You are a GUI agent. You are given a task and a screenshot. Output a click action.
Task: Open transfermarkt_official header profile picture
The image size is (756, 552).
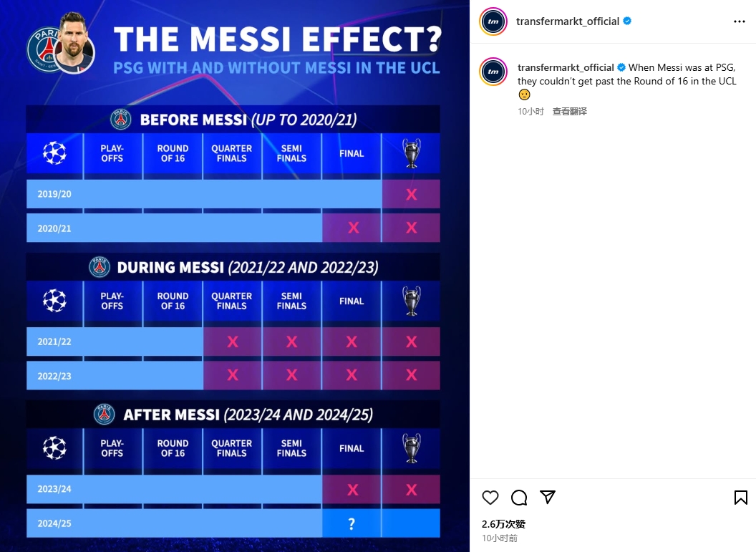click(493, 21)
